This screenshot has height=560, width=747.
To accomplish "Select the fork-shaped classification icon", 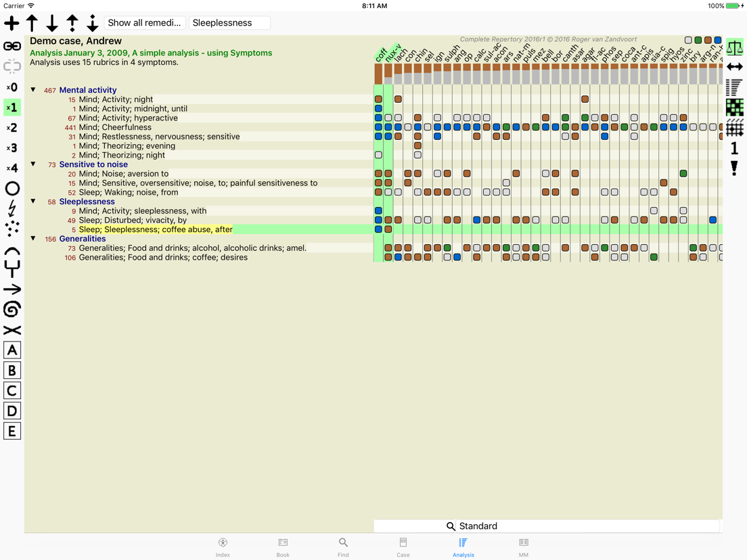I will coord(12,269).
